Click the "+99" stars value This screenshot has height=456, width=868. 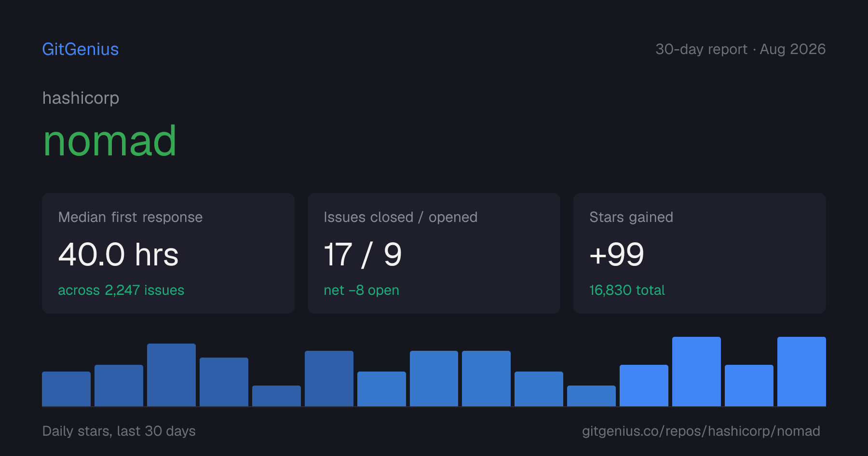tap(617, 254)
